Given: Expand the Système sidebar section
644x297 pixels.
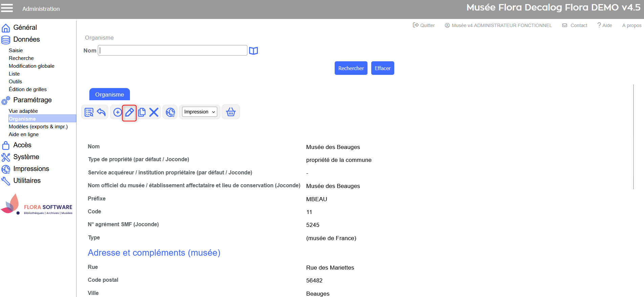Looking at the screenshot, I should pyautogui.click(x=26, y=157).
